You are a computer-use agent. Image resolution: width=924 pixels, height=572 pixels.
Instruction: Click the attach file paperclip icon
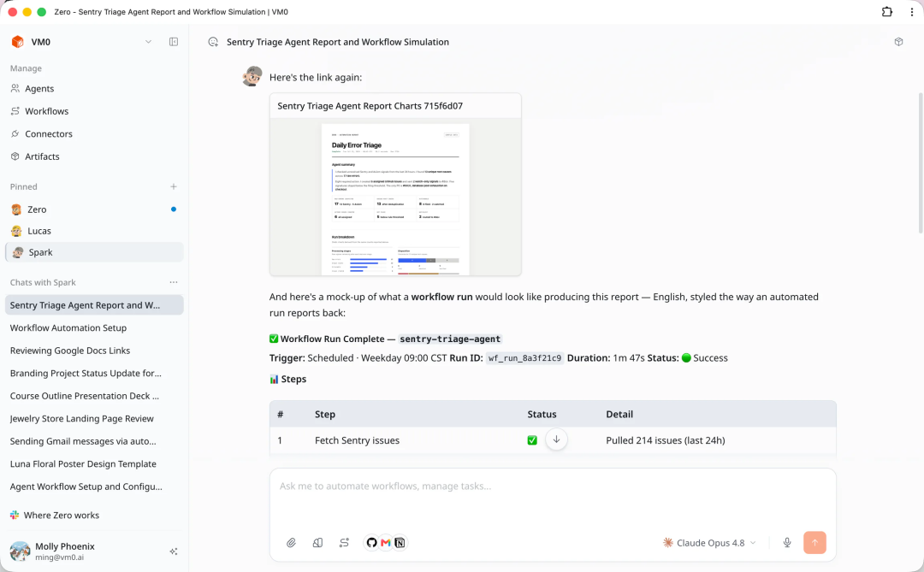(291, 543)
